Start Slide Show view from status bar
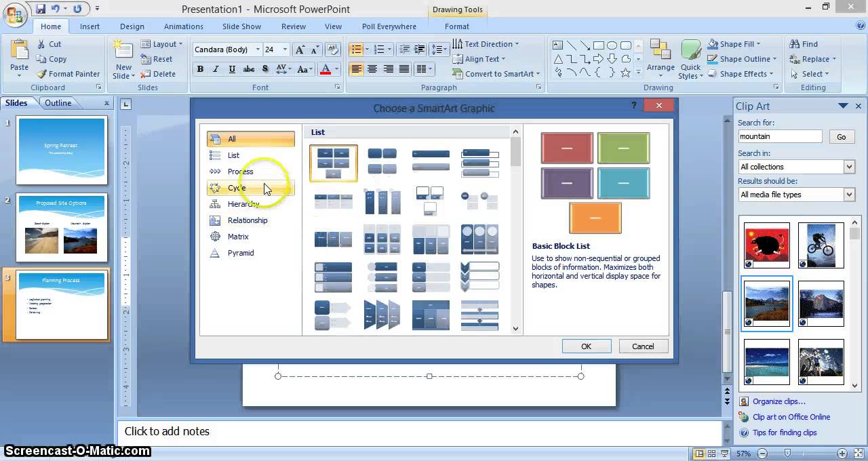Viewport: 868px width, 461px height. click(x=724, y=454)
